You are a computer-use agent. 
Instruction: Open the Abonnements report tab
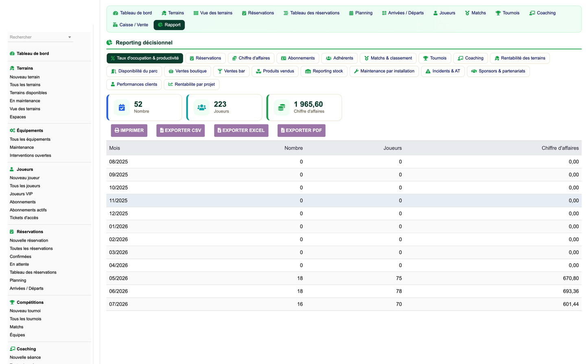click(298, 58)
